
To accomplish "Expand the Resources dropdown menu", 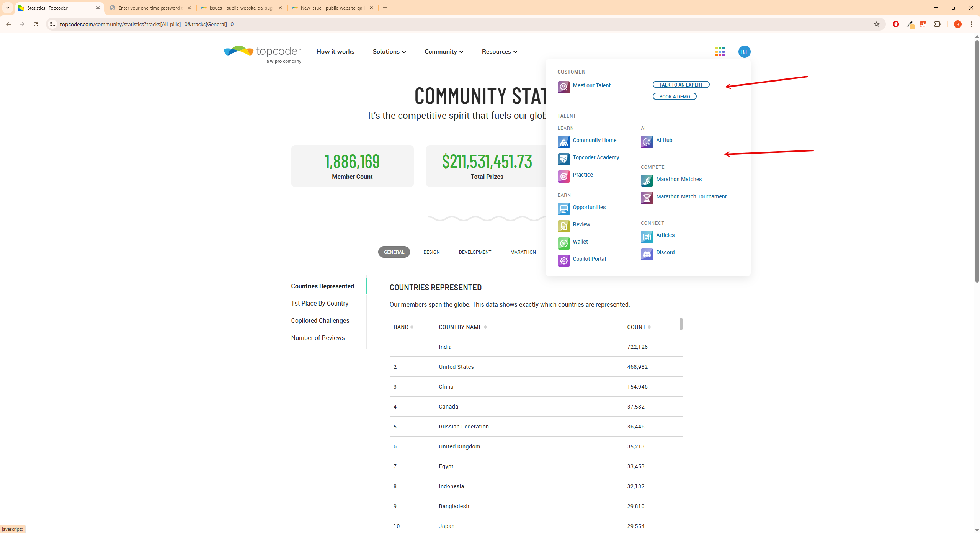I will [499, 52].
